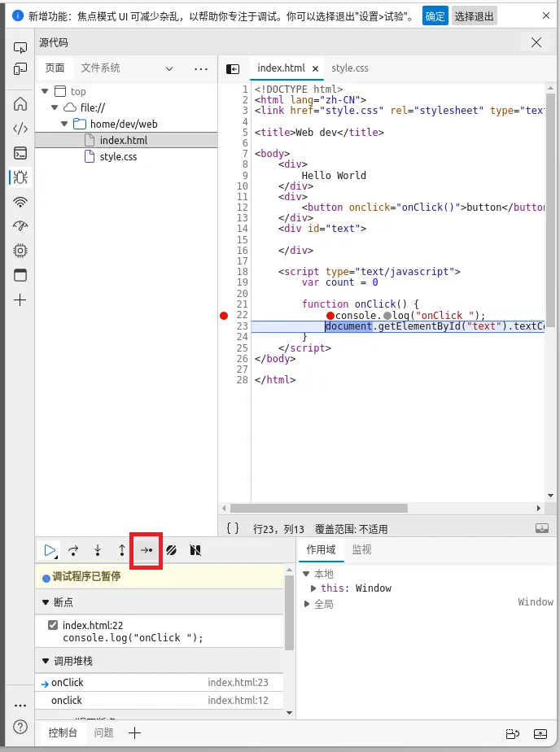Viewport: 560px width, 752px height.
Task: Open the Console panel icon in sidebar
Action: point(20,153)
